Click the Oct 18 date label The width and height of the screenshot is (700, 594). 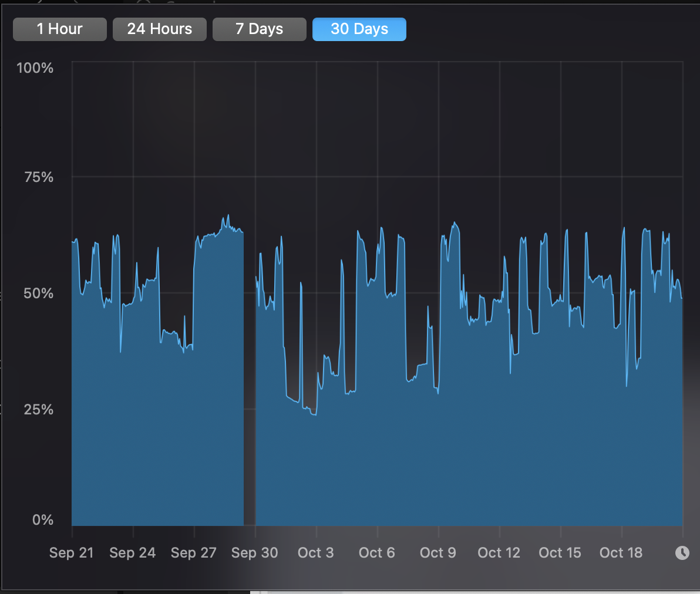(x=621, y=552)
